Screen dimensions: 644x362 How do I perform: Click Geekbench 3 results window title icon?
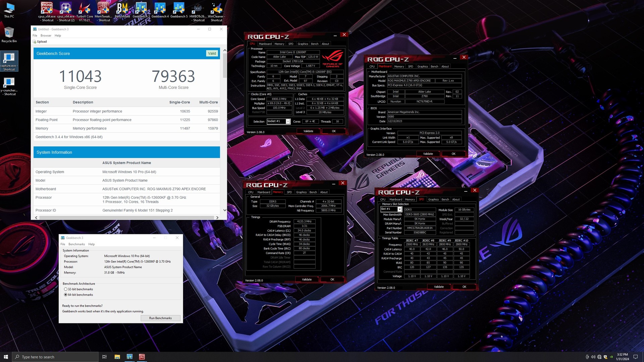[35, 29]
